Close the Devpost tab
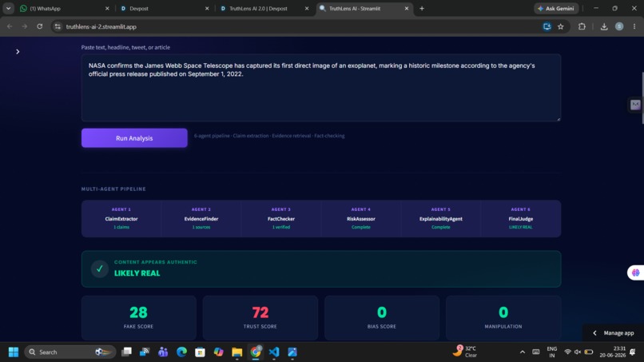Image resolution: width=644 pixels, height=362 pixels. point(207,8)
